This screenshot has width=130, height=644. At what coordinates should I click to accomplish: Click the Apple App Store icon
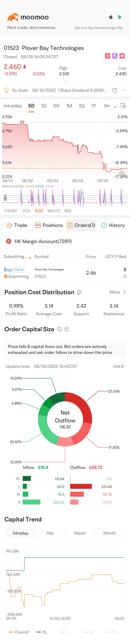[x=111, y=17]
